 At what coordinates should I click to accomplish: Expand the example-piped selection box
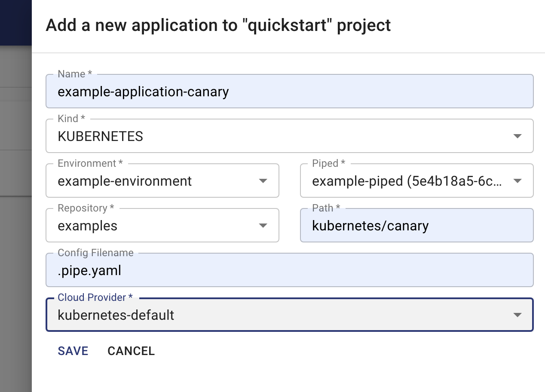(x=406, y=181)
